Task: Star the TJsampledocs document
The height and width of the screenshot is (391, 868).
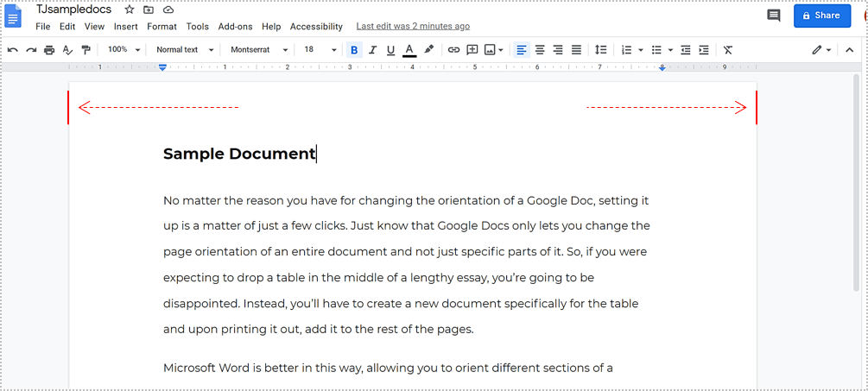Action: coord(130,10)
